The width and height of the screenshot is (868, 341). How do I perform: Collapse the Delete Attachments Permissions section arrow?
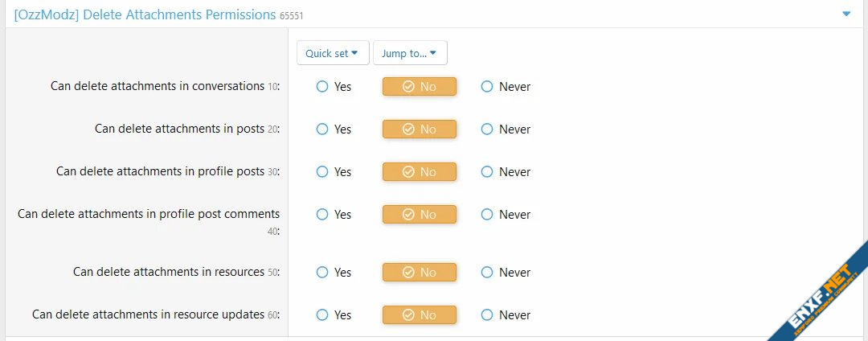coord(846,14)
